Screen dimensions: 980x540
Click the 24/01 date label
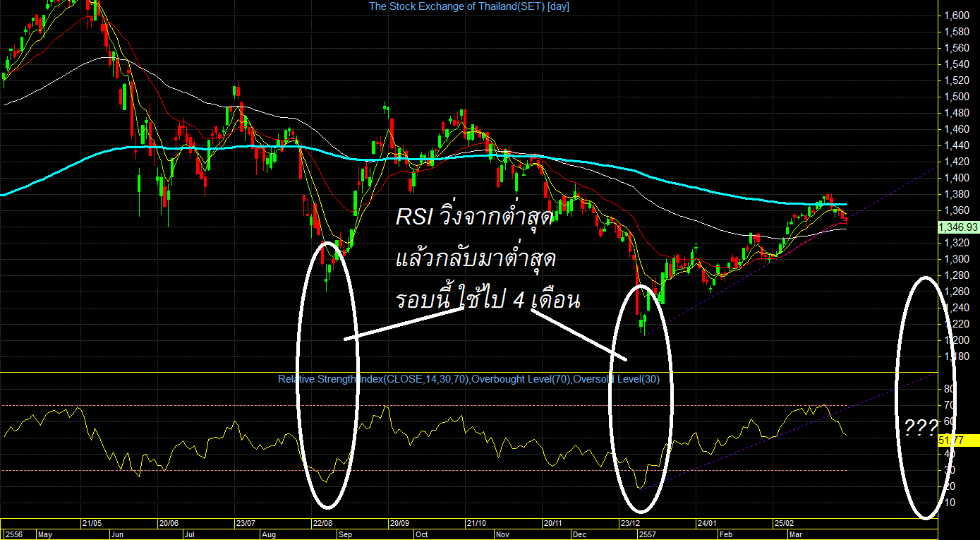point(707,524)
